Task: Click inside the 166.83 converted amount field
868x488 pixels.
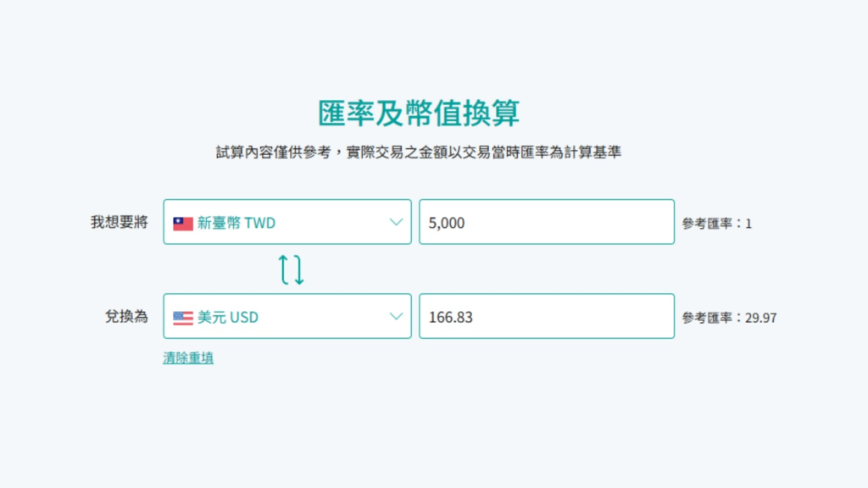Action: point(546,316)
